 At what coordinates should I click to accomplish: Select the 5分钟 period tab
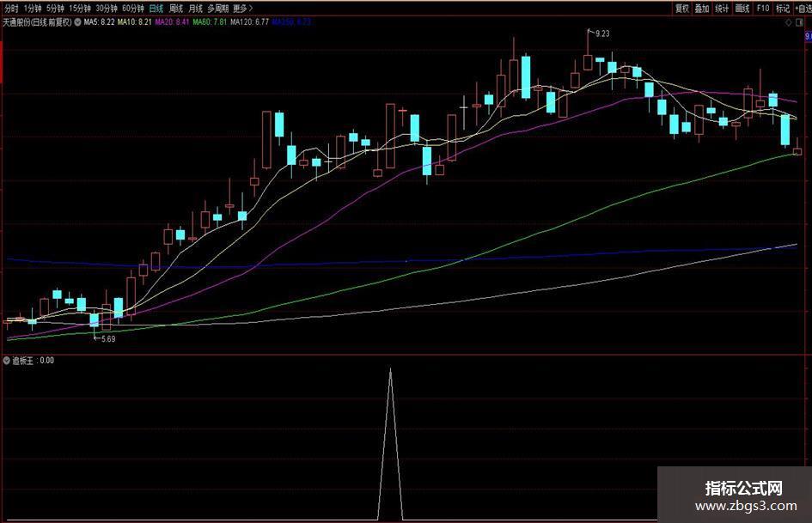pyautogui.click(x=55, y=9)
